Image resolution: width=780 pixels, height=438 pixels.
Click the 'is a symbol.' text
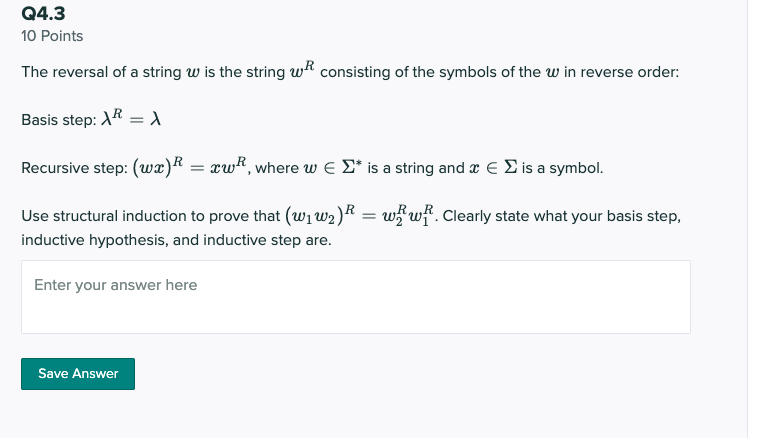coord(563,168)
